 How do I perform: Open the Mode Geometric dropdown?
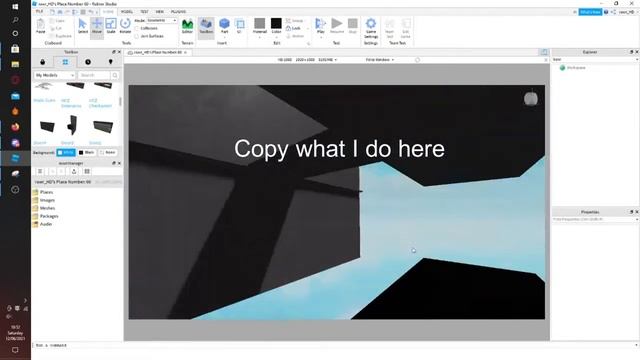[x=162, y=20]
